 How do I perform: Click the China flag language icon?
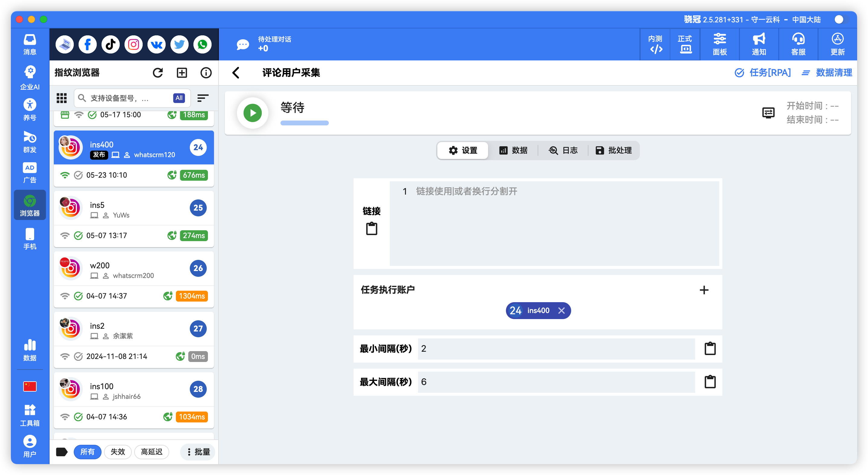[x=30, y=386]
